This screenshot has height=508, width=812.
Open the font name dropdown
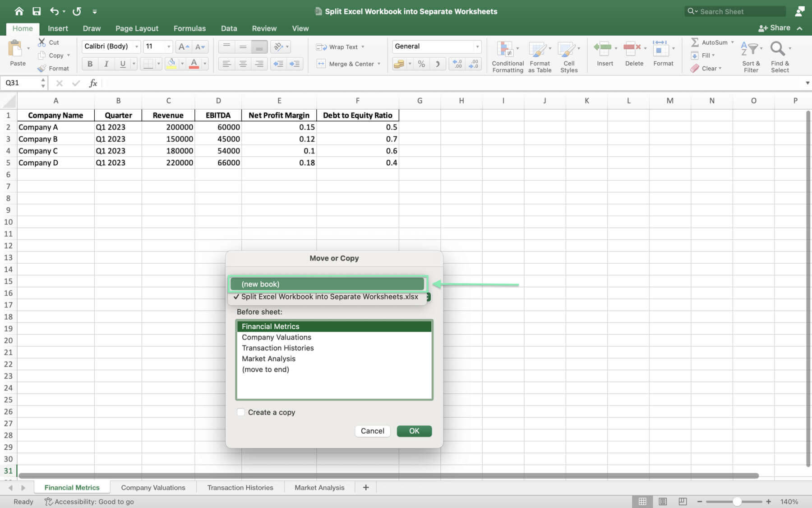[x=137, y=47]
